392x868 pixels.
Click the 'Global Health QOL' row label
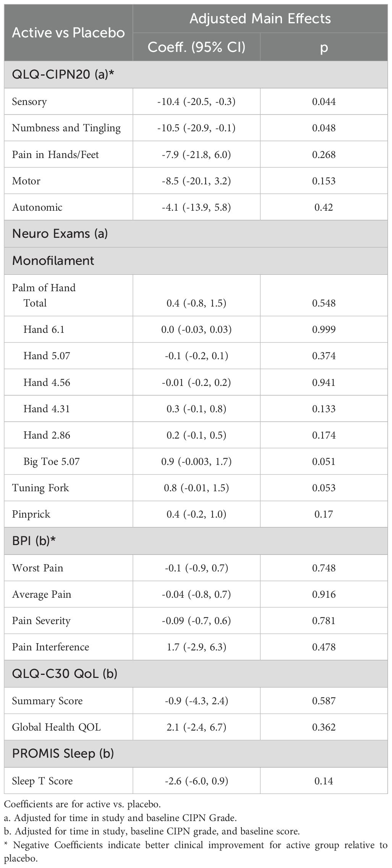click(56, 727)
